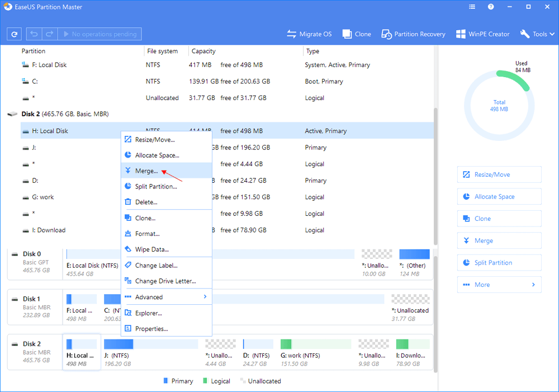The height and width of the screenshot is (392, 559).
Task: Click the undo arrow in toolbar
Action: click(x=34, y=34)
